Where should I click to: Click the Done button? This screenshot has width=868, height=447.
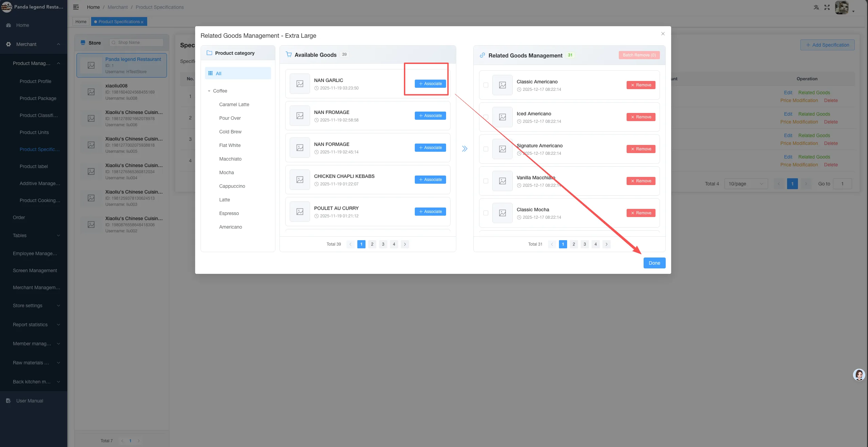(x=654, y=263)
